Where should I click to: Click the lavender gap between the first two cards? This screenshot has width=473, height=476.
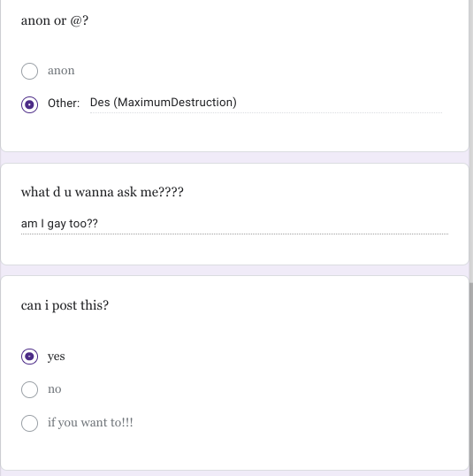pos(234,157)
